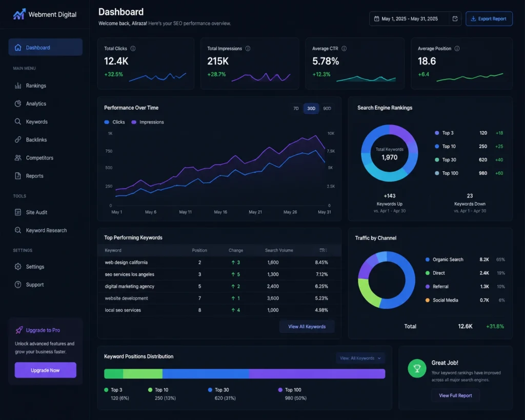Click the Keywords magnifier icon

click(18, 122)
